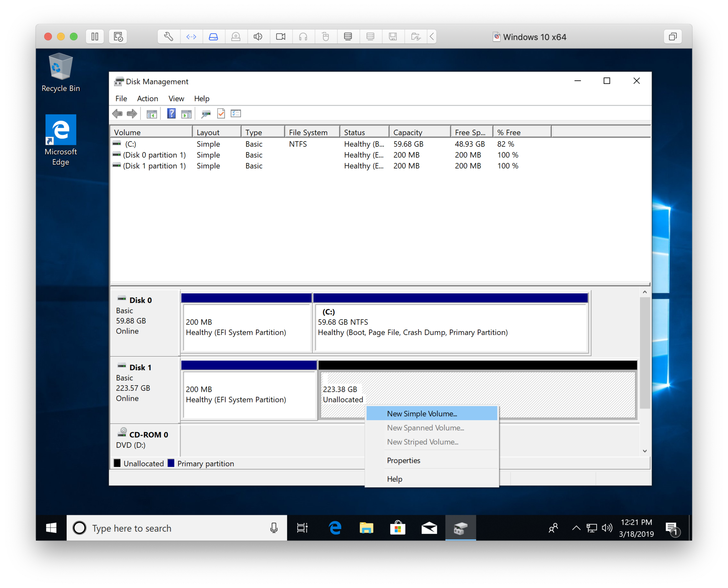Screen dimensions: 728x588
Task: Expand the View menu
Action: pos(175,98)
